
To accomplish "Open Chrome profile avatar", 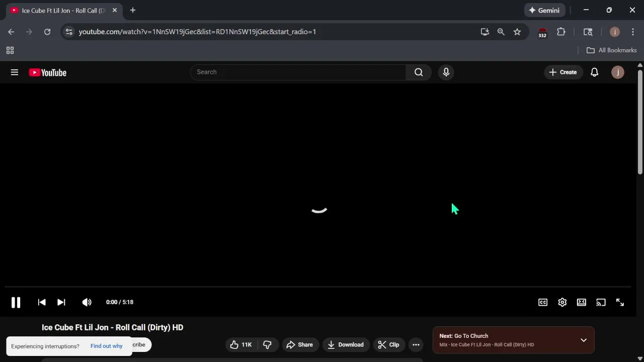I will point(614,32).
